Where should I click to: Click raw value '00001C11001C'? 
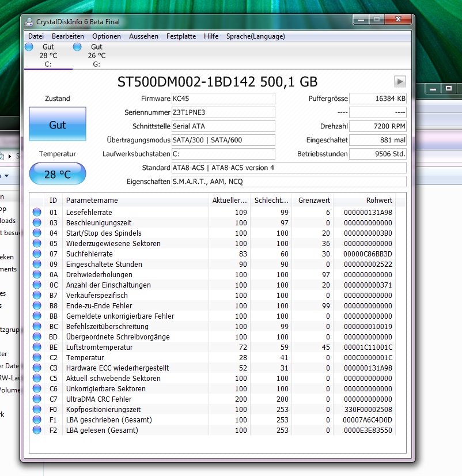368,347
